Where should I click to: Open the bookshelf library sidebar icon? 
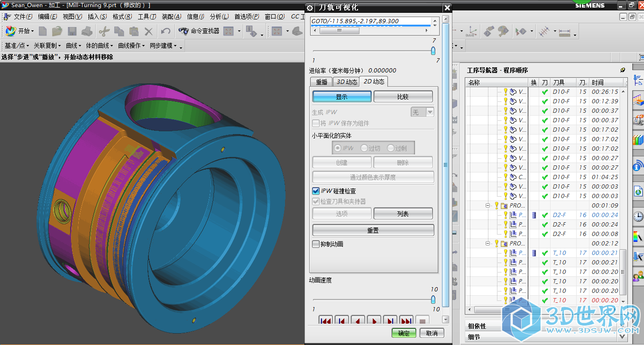tap(638, 139)
